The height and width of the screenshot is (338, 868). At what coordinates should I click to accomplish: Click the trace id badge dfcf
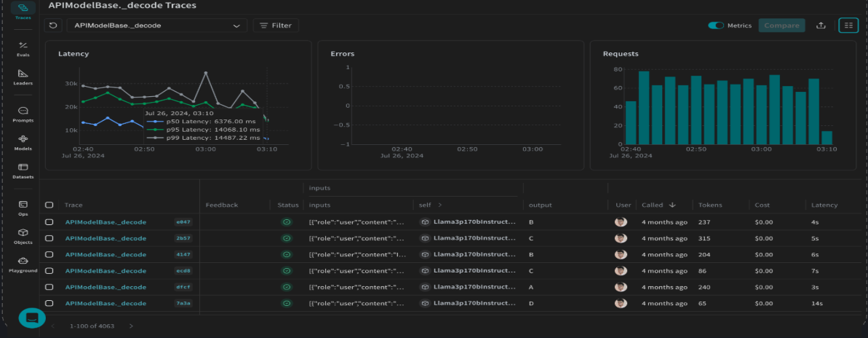183,288
